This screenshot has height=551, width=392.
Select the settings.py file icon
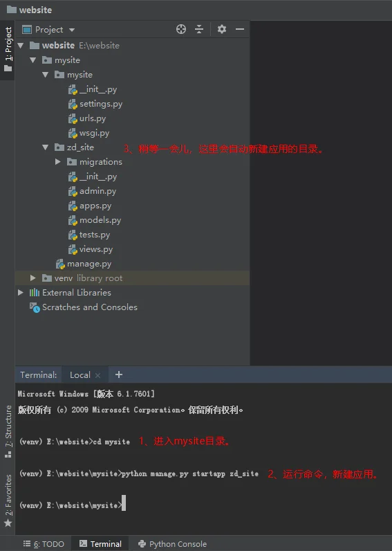coord(73,104)
